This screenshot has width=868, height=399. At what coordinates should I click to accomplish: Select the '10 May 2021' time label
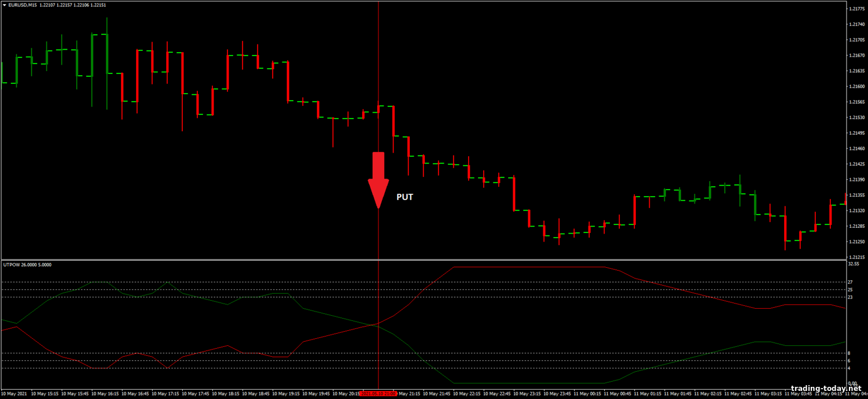pos(14,394)
